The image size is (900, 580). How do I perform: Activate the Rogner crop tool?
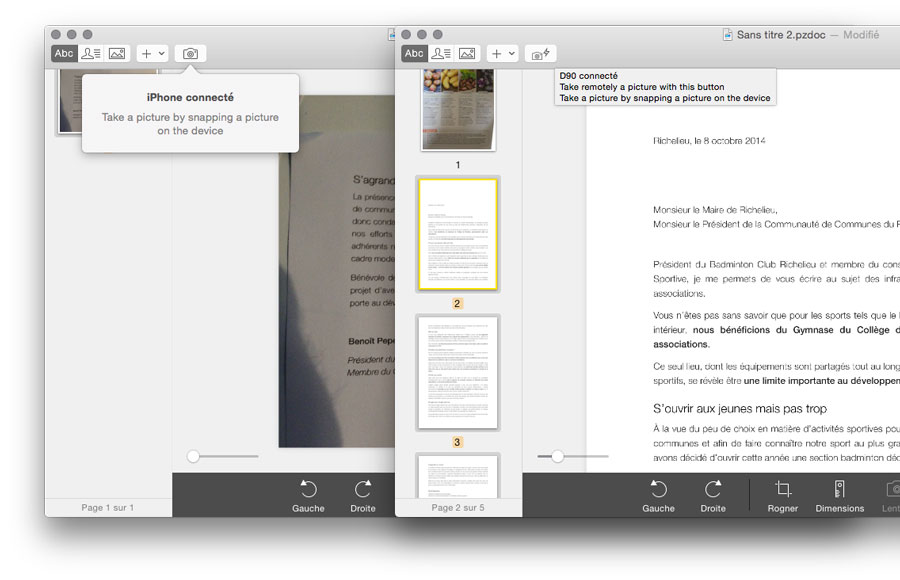click(783, 496)
